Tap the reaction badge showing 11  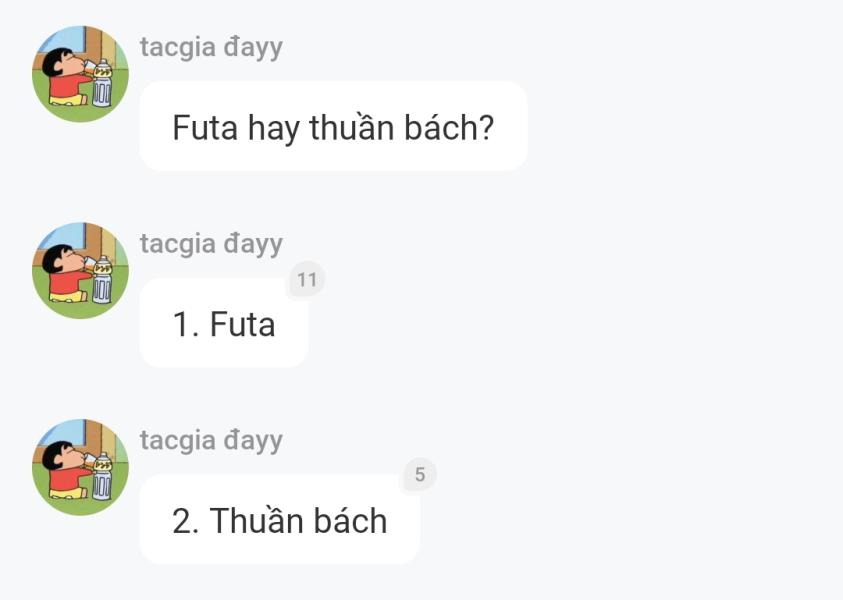coord(307,280)
